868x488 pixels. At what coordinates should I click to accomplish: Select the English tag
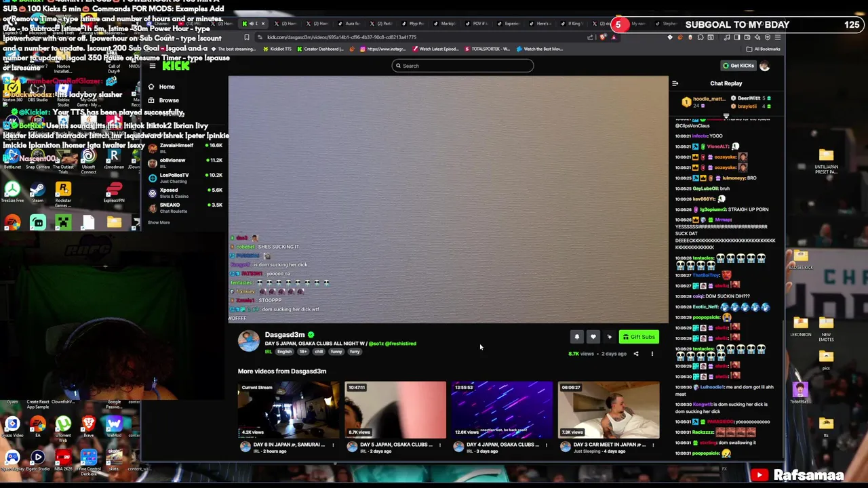284,352
